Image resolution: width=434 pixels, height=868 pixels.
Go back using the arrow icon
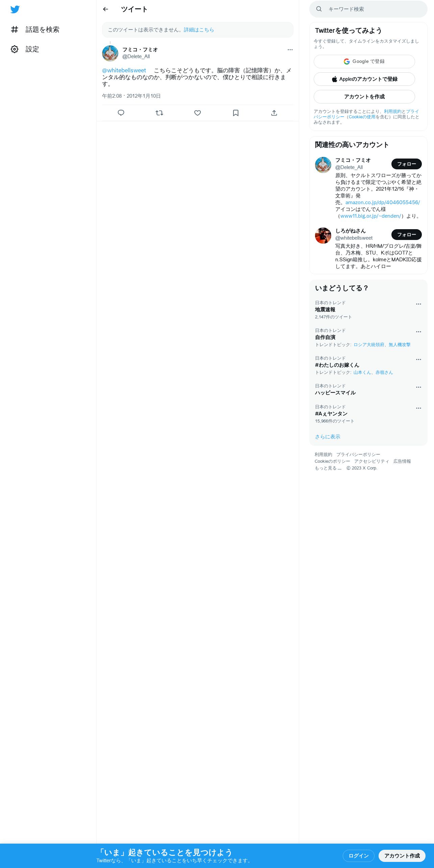[x=105, y=9]
